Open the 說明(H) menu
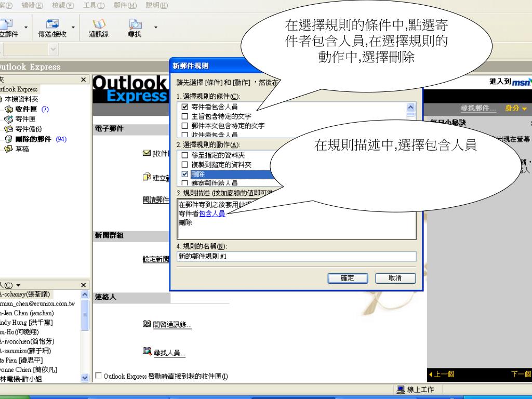This screenshot has height=399, width=532. point(157,5)
